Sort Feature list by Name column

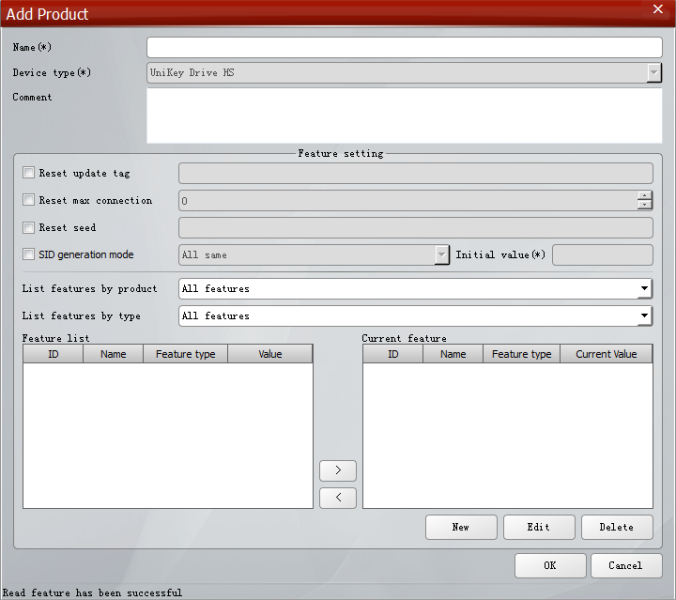[x=113, y=354]
